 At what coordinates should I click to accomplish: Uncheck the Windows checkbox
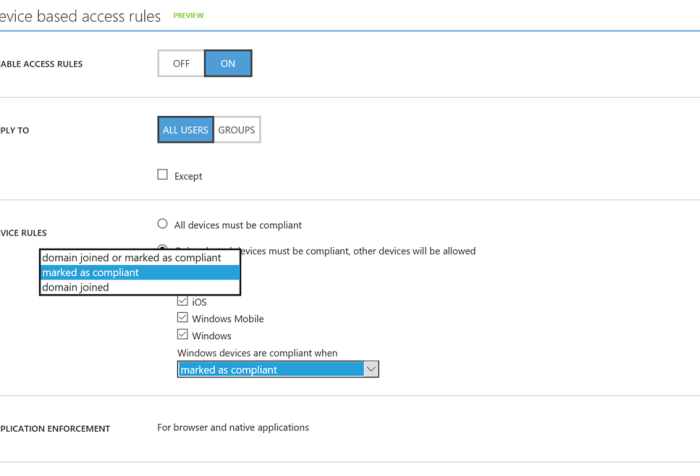pyautogui.click(x=183, y=335)
